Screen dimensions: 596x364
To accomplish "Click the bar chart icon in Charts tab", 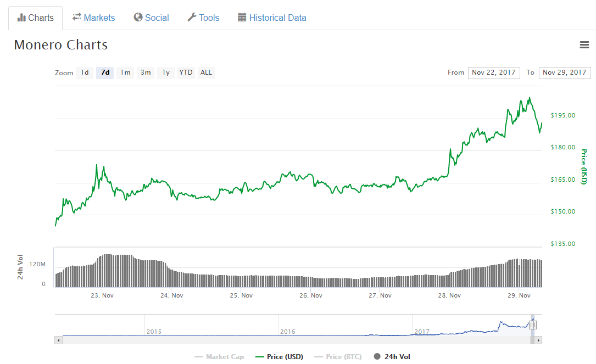I will (21, 18).
